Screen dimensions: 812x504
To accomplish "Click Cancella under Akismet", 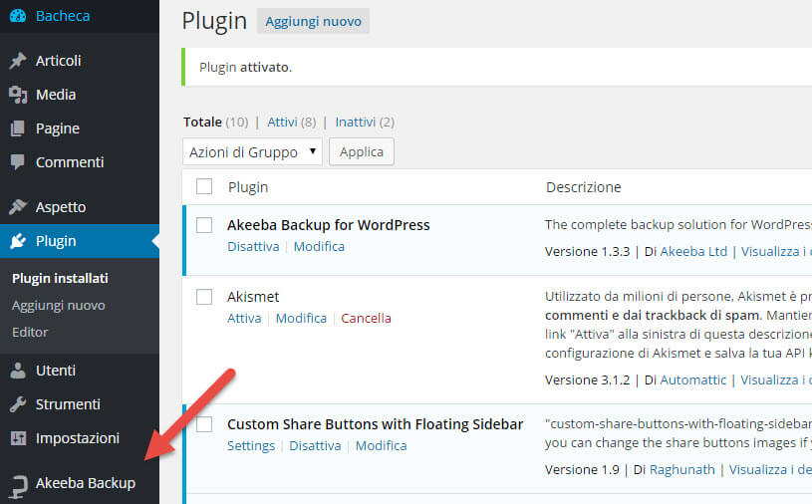I will point(366,318).
